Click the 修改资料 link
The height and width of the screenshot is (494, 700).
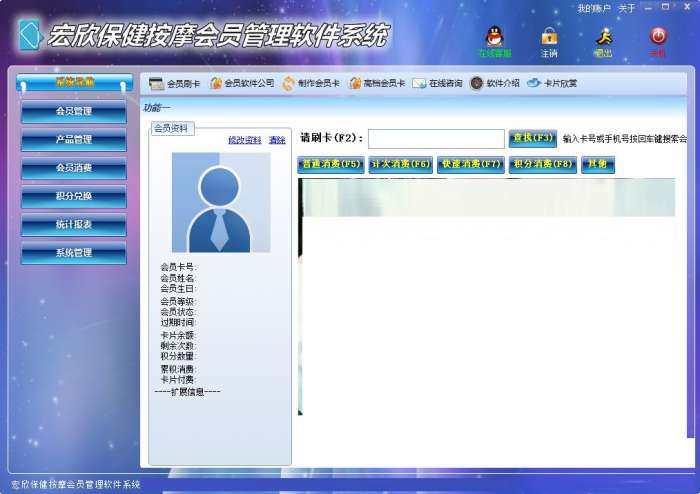pyautogui.click(x=245, y=140)
